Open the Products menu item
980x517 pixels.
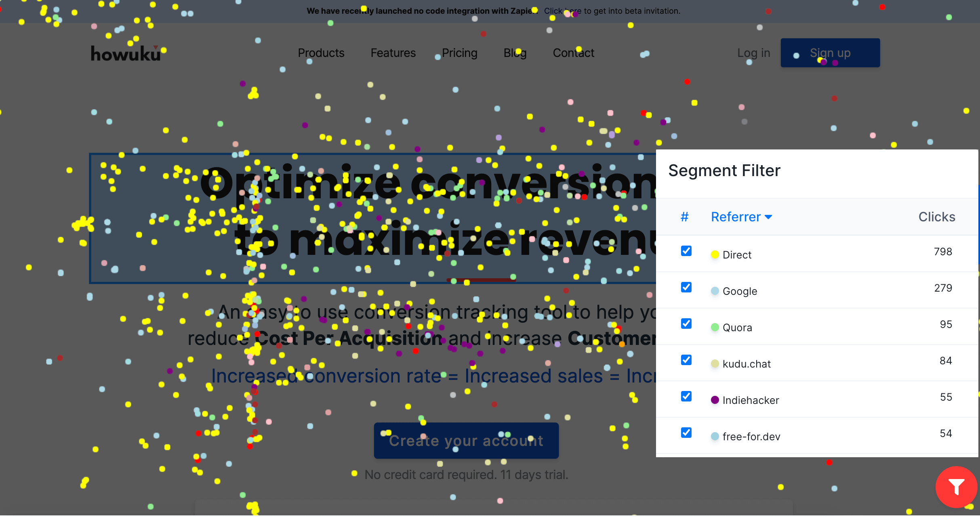[321, 53]
